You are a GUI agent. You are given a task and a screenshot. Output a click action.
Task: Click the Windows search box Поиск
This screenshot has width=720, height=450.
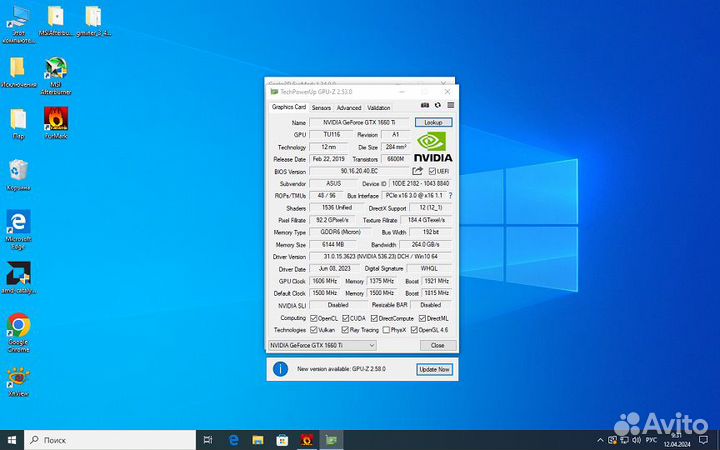click(110, 440)
